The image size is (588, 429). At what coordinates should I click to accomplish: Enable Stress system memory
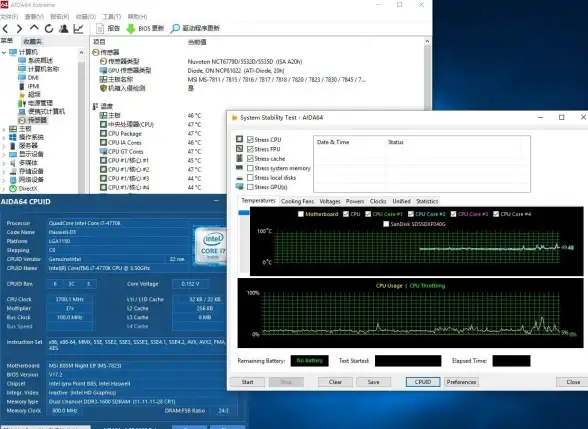click(x=250, y=168)
